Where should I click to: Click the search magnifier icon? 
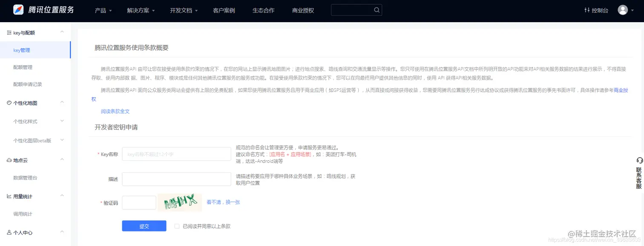(x=377, y=10)
